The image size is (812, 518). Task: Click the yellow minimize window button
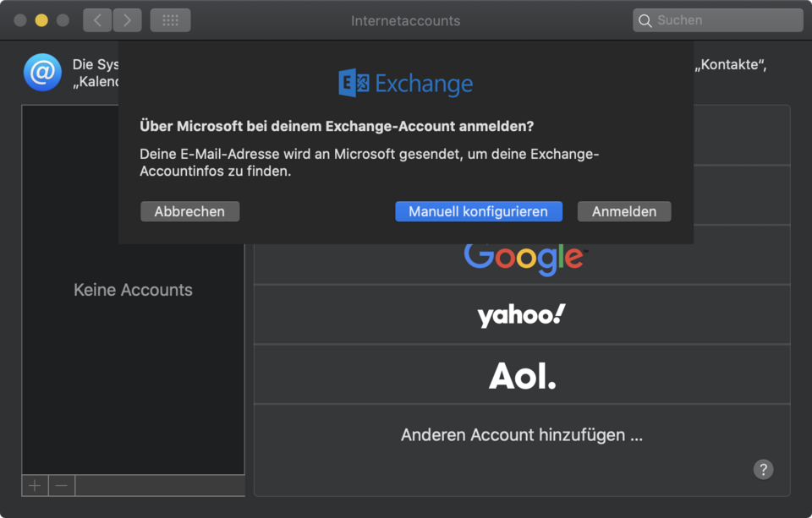[x=41, y=20]
